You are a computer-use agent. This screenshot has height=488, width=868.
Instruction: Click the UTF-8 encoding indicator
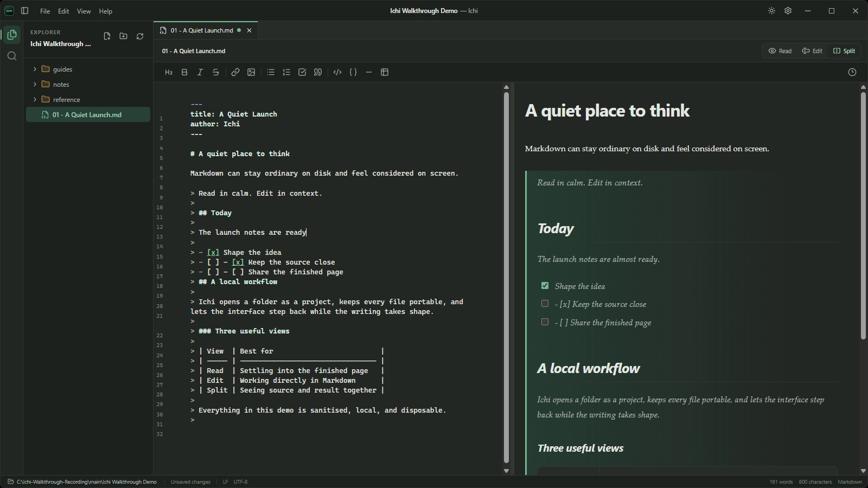[x=240, y=481]
